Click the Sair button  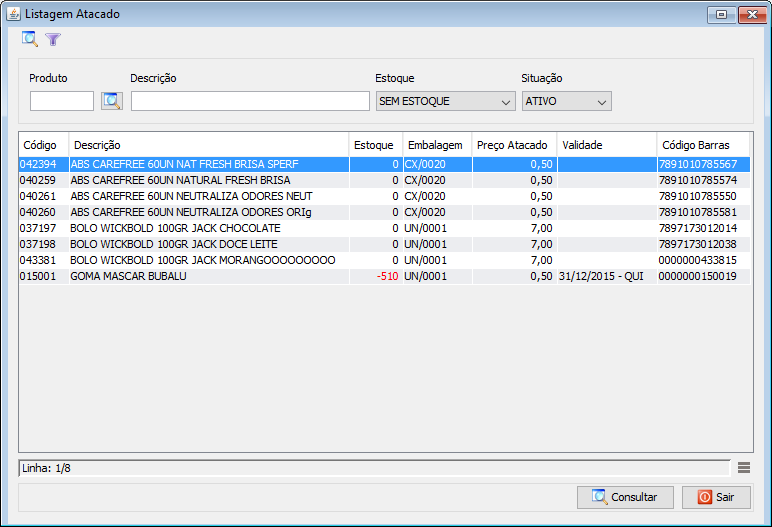click(716, 497)
